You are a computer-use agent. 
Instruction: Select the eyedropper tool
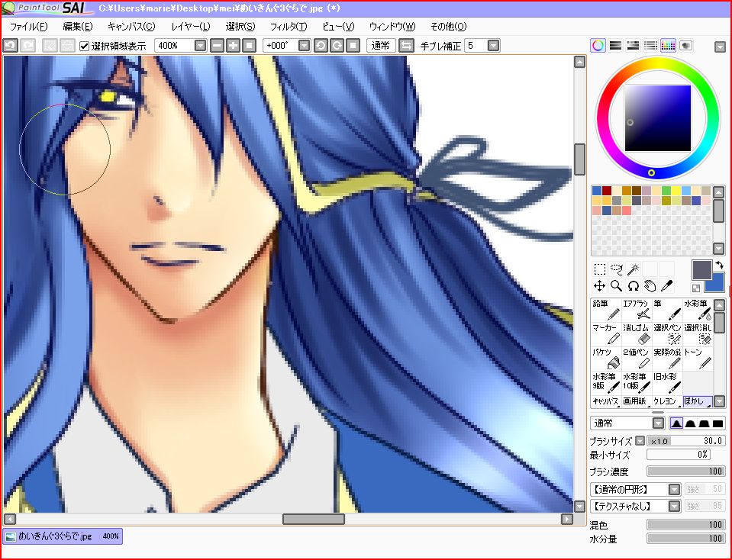click(x=666, y=285)
